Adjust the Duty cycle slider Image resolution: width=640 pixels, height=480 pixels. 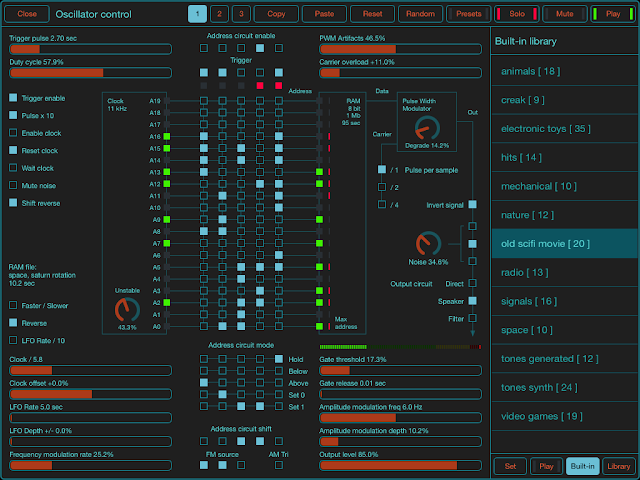[x=90, y=73]
